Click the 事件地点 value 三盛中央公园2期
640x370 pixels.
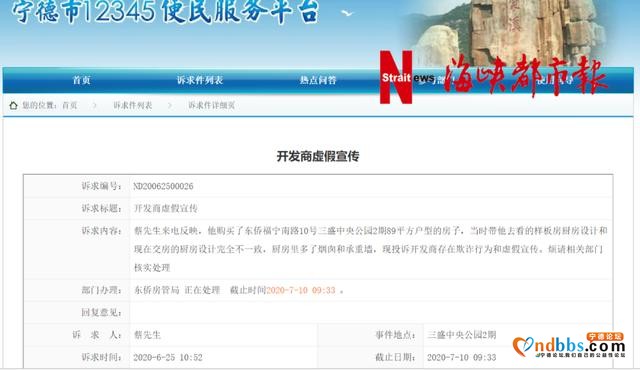click(x=462, y=335)
